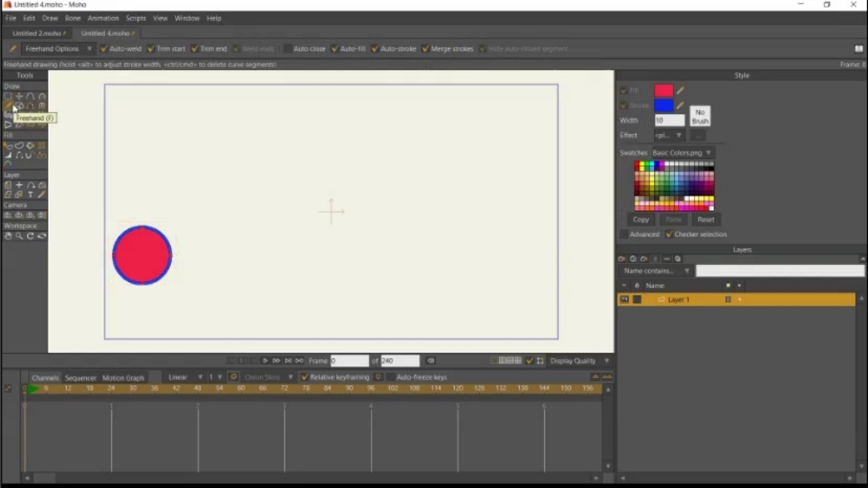This screenshot has height=488, width=868.
Task: Disable the Checker selection checkbox
Action: click(669, 235)
